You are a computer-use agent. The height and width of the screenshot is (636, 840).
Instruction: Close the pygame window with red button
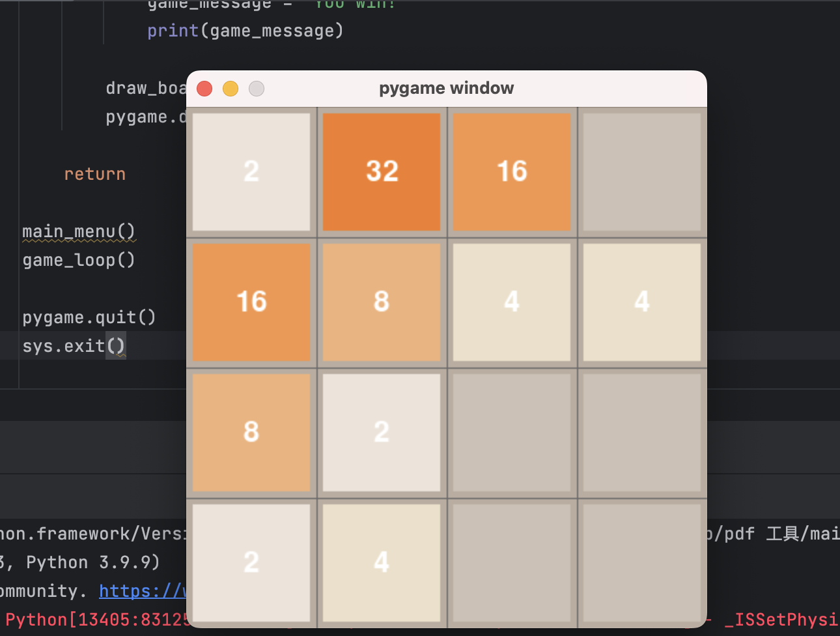click(x=204, y=89)
